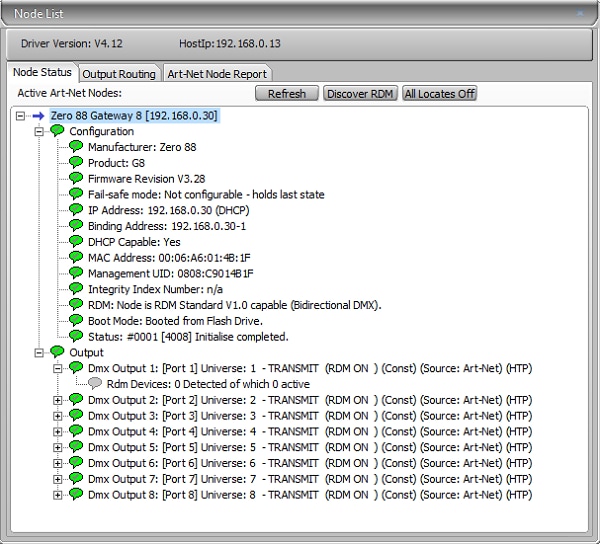Click the green bubble icon next to Output

coord(57,352)
